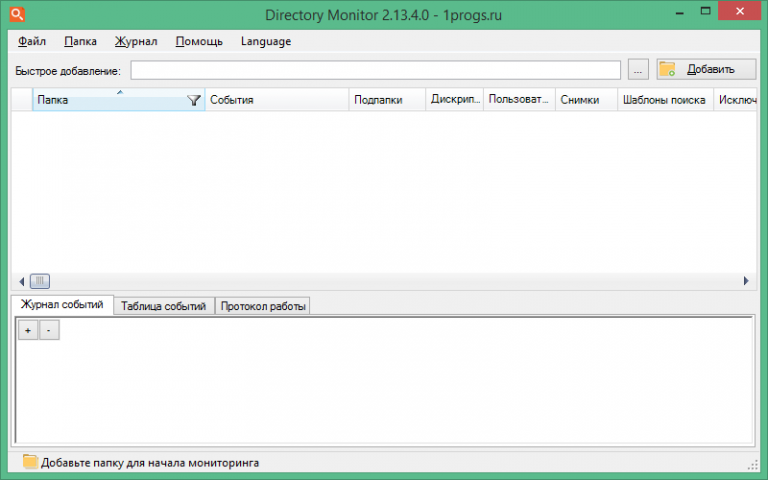768x480 pixels.
Task: Click the horizontal scrollbar left arrow
Action: click(x=21, y=281)
